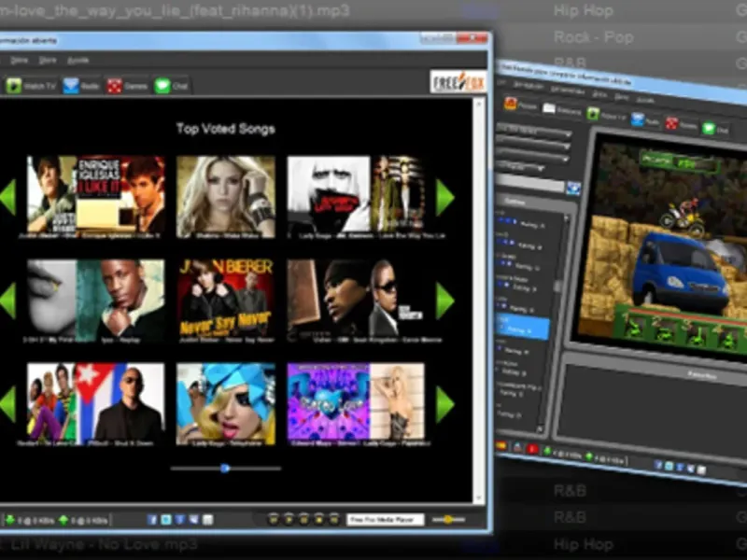Click the last white share icon in status bar
The image size is (747, 560).
click(207, 520)
